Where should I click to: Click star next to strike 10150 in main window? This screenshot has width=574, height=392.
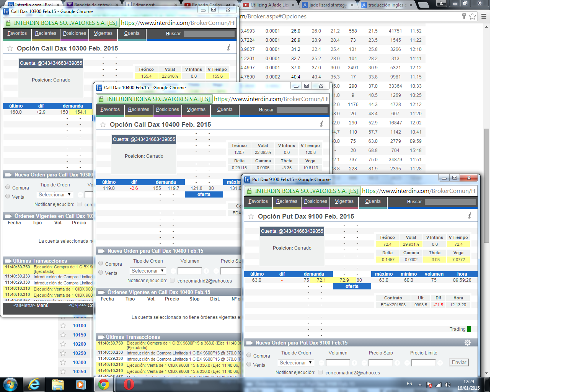coord(63,335)
